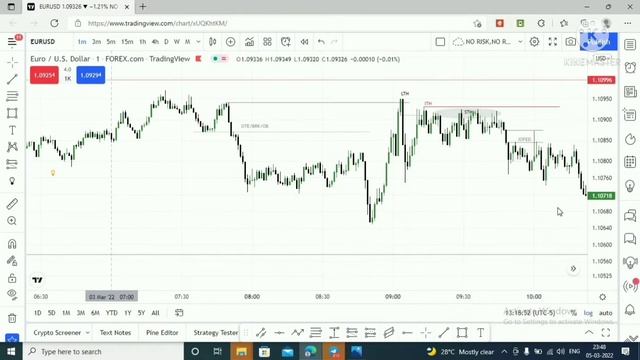Select the chart layout square button
This screenshot has height=360, width=640.
pos(440,42)
